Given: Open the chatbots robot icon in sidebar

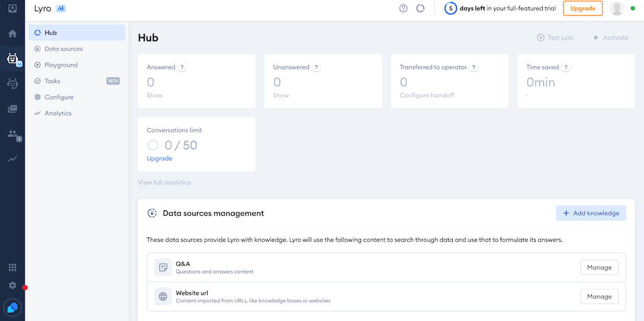Looking at the screenshot, I should click(x=13, y=84).
